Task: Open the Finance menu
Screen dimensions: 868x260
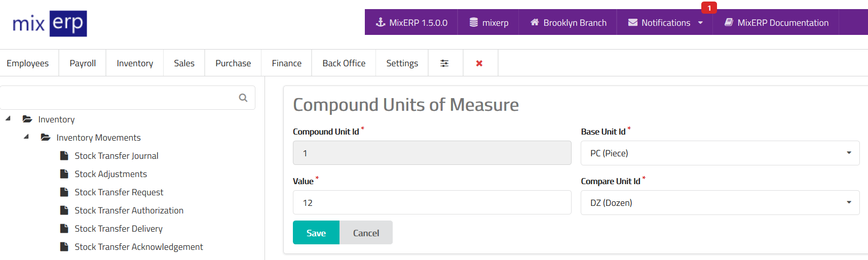Action: (x=286, y=63)
